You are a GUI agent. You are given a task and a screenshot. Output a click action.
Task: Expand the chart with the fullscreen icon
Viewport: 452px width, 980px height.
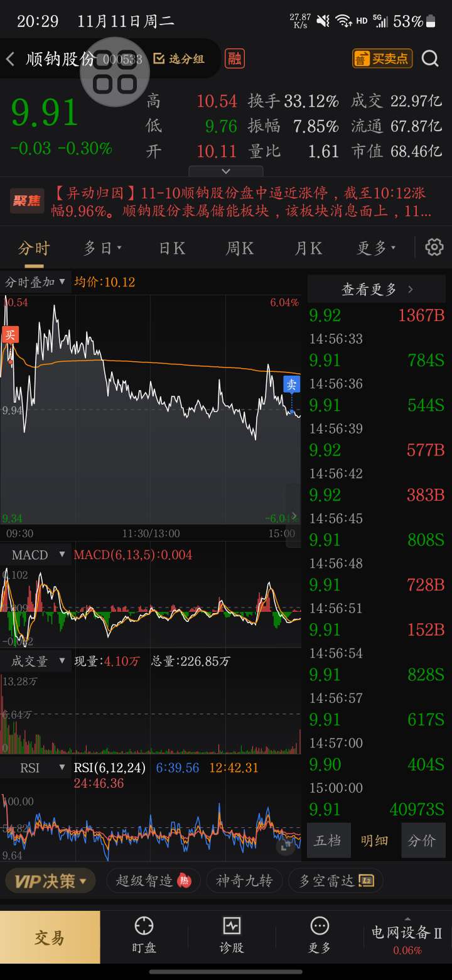point(286,846)
